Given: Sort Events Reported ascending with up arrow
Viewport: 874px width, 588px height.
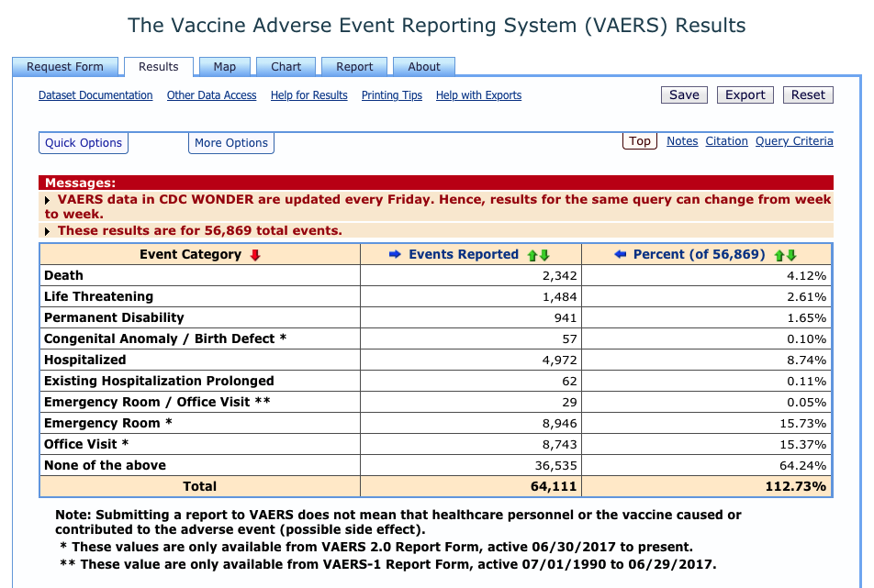Looking at the screenshot, I should coord(532,255).
